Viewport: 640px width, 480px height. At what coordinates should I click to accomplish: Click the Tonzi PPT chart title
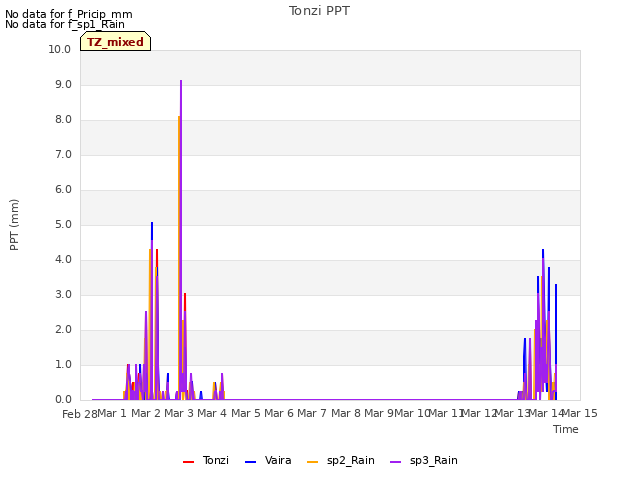click(319, 11)
